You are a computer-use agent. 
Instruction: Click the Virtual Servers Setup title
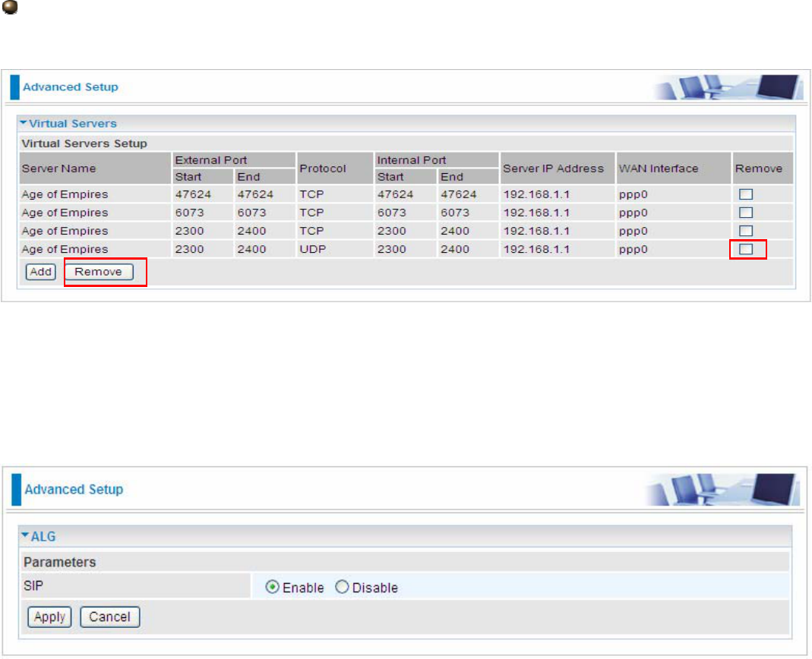pos(84,143)
